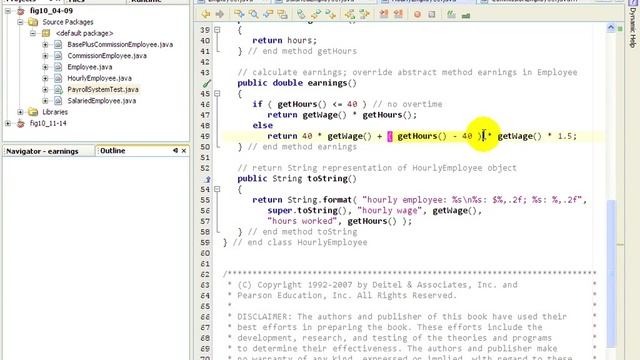Viewport: 640px width, 360px height.
Task: Click the default package icon
Action: pyautogui.click(x=46, y=33)
